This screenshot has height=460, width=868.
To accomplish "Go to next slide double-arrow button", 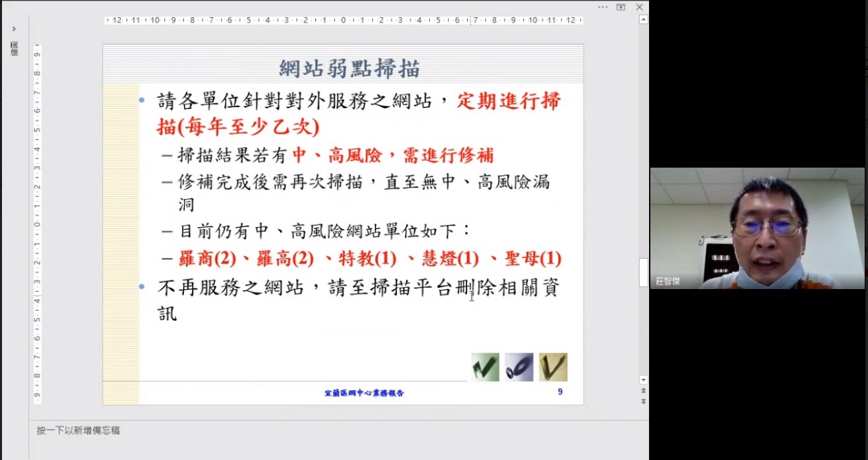I will click(643, 401).
